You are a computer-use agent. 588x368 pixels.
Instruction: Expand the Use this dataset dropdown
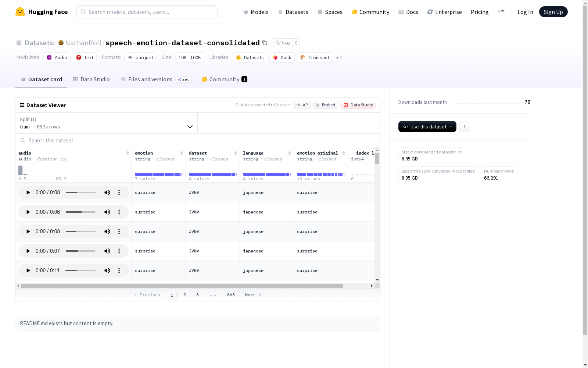[x=427, y=127]
